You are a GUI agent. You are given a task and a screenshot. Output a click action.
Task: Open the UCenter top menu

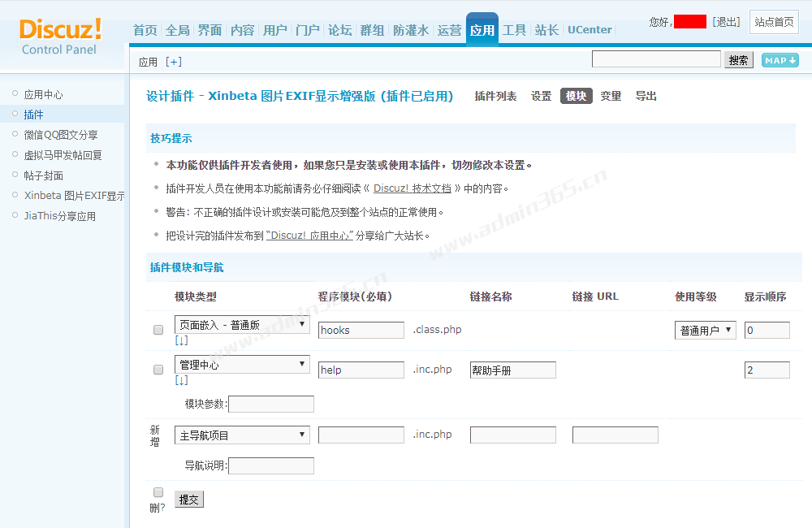coord(590,30)
